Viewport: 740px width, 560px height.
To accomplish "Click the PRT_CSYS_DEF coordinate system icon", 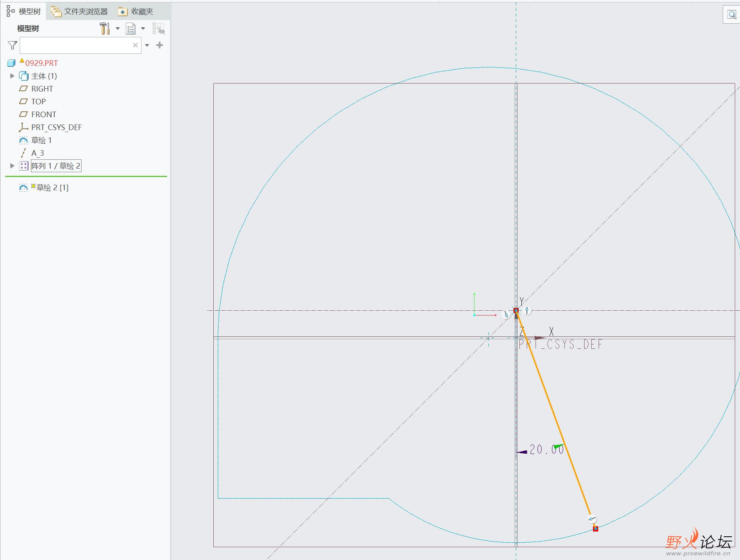I will tap(23, 127).
